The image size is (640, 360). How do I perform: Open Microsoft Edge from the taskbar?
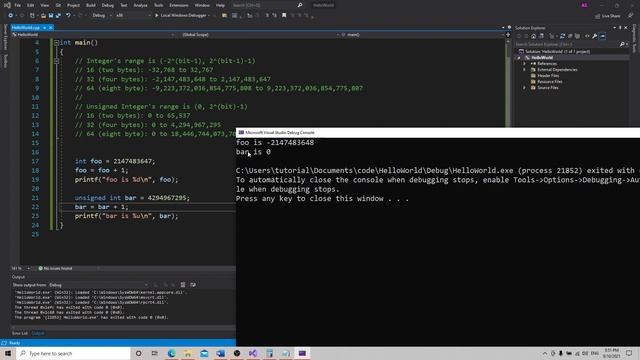pos(171,353)
